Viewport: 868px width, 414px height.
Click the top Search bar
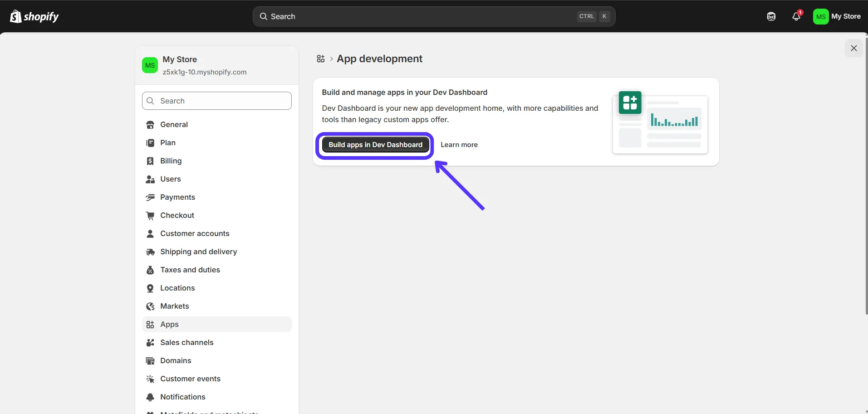tap(434, 16)
